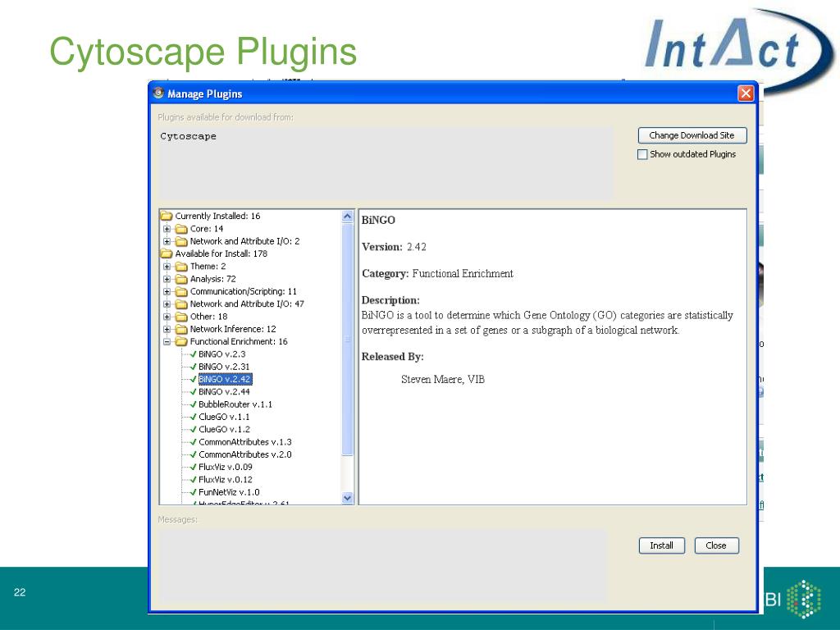The height and width of the screenshot is (630, 840).
Task: Select FluxViz v.0.09 plugin
Action: 225,467
